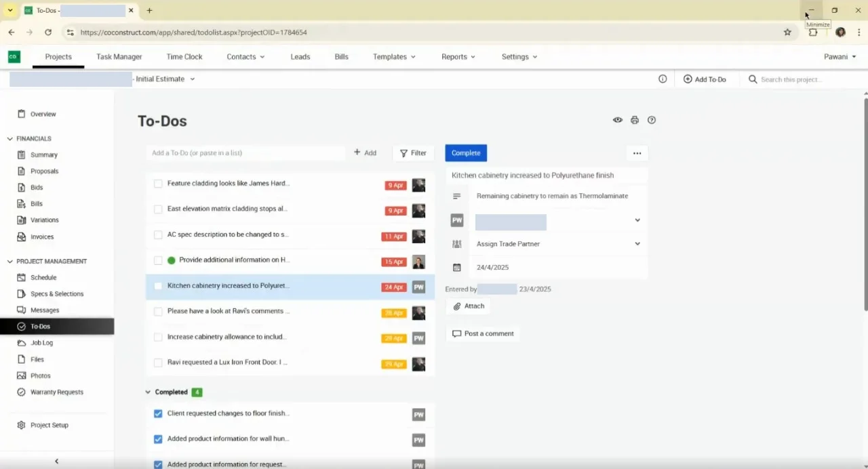The image size is (868, 469).
Task: Click the print icon above To-Dos
Action: [x=635, y=120]
